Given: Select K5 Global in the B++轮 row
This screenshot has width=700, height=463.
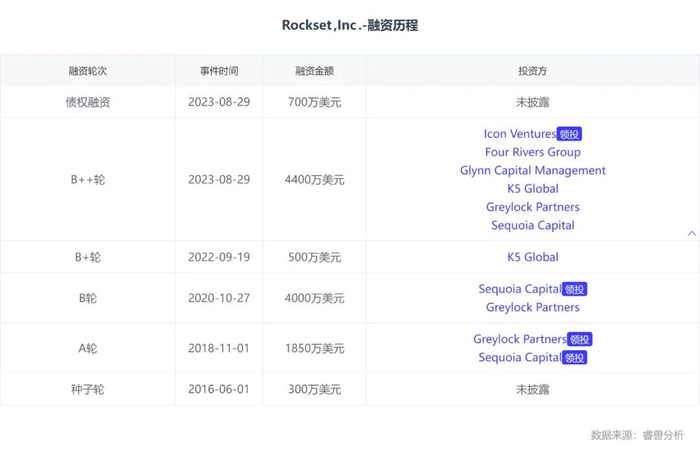Looking at the screenshot, I should coord(532,188).
